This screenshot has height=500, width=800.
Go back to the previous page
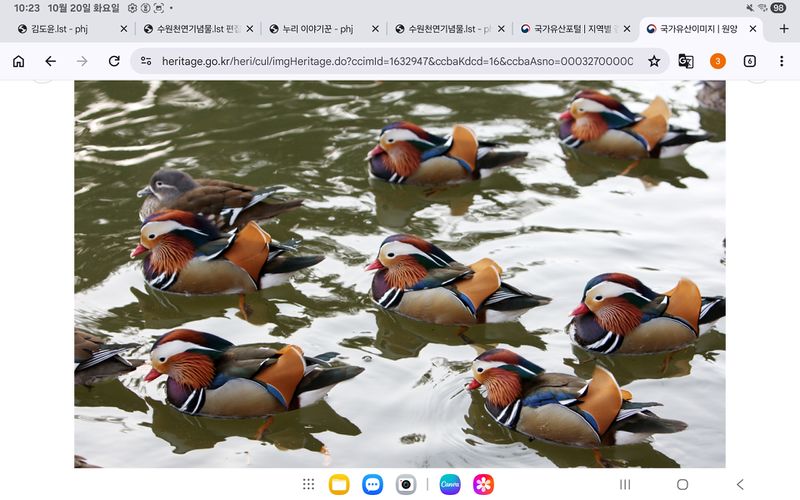[x=50, y=61]
